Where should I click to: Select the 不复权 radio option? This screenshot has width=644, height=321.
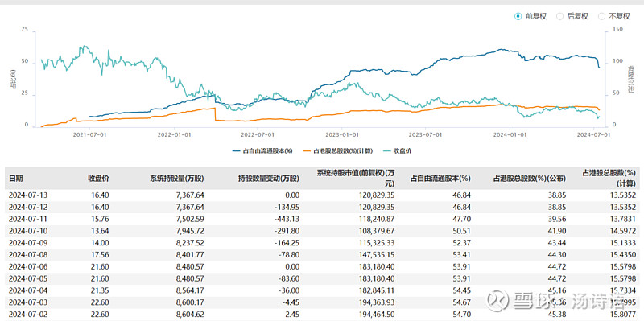point(613,16)
